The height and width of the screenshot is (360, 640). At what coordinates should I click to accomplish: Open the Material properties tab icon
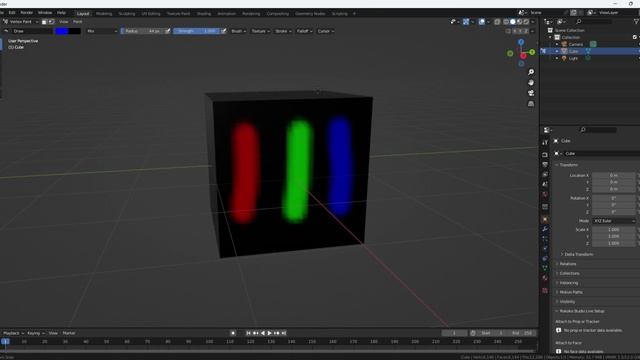(545, 278)
